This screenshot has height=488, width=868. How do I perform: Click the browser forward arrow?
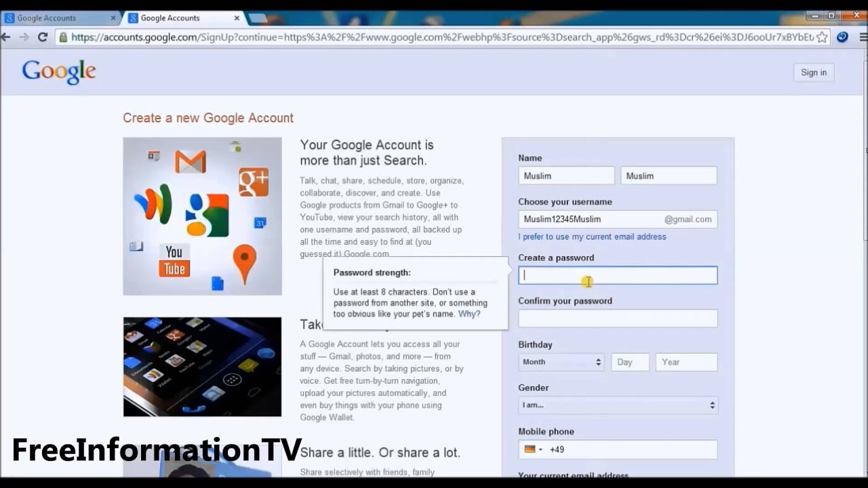[24, 37]
